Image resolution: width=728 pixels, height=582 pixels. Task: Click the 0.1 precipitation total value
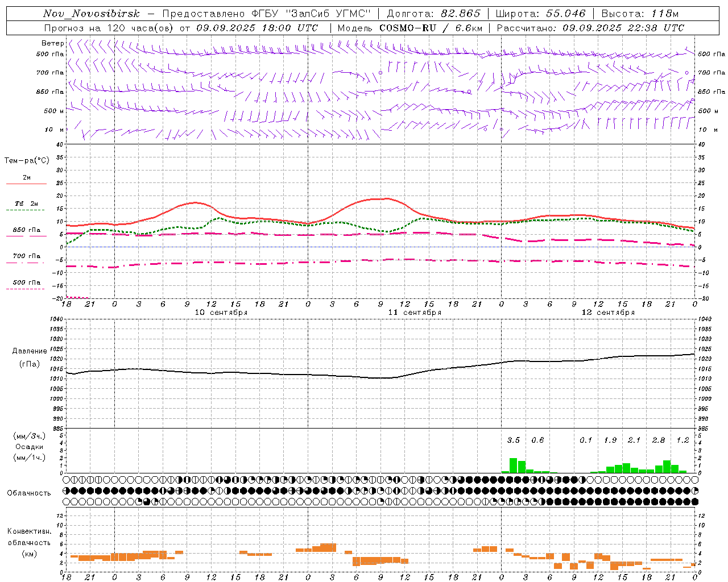586,440
